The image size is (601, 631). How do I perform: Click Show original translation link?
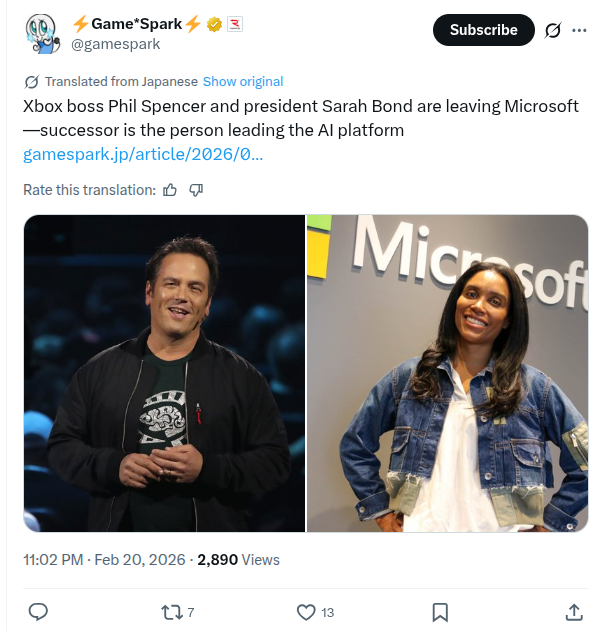(x=243, y=81)
